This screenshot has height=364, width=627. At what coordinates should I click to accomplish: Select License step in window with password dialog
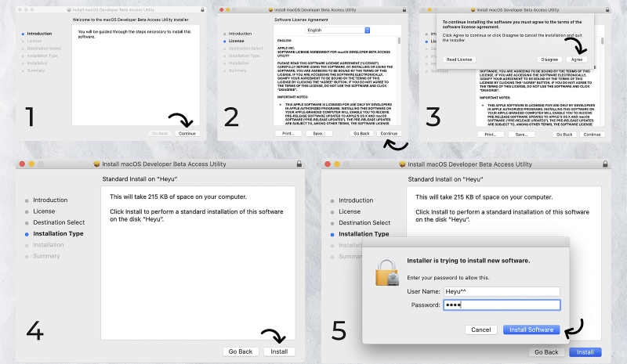350,211
